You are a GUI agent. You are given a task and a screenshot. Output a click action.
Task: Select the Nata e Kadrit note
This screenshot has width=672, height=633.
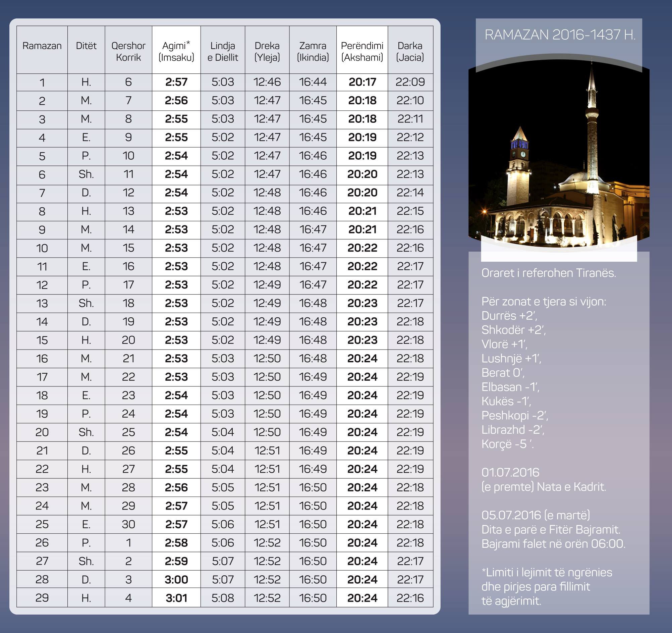click(x=544, y=487)
